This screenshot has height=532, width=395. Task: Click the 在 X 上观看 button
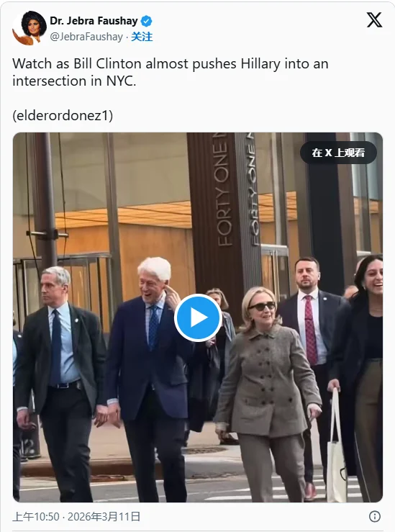(x=338, y=153)
